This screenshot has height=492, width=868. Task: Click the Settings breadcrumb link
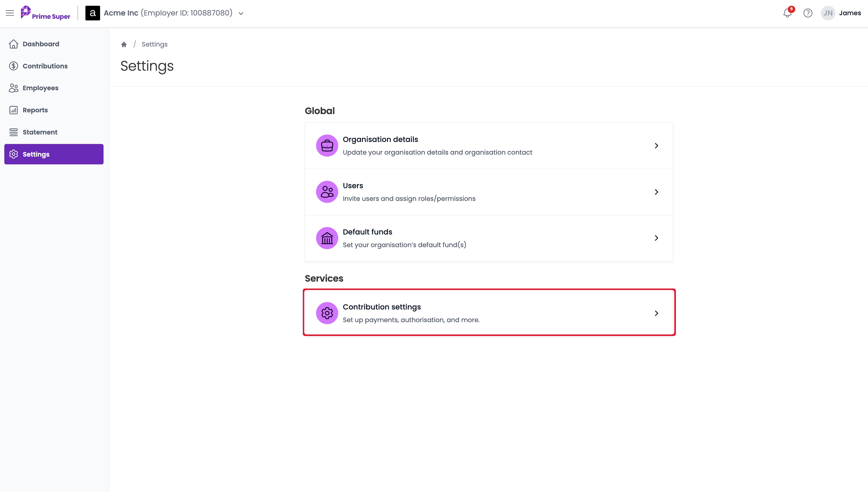(154, 44)
